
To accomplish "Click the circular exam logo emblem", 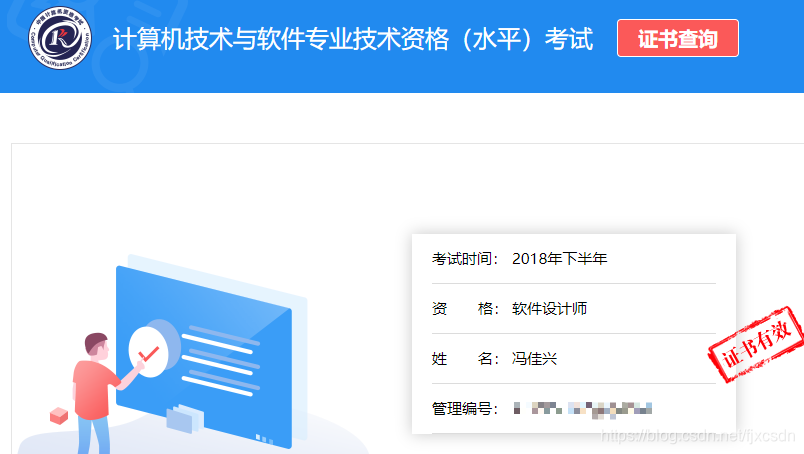I will pyautogui.click(x=60, y=38).
